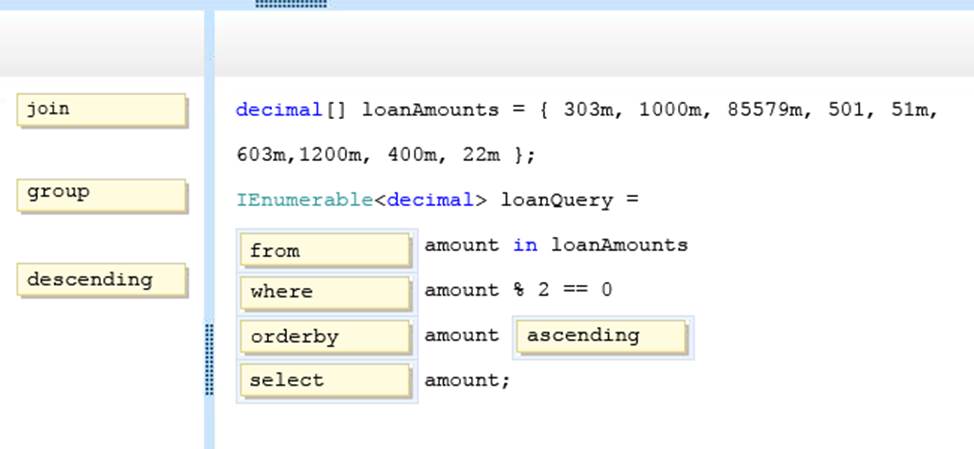This screenshot has height=449, width=974.
Task: Select the placed 'from' tile
Action: [325, 250]
